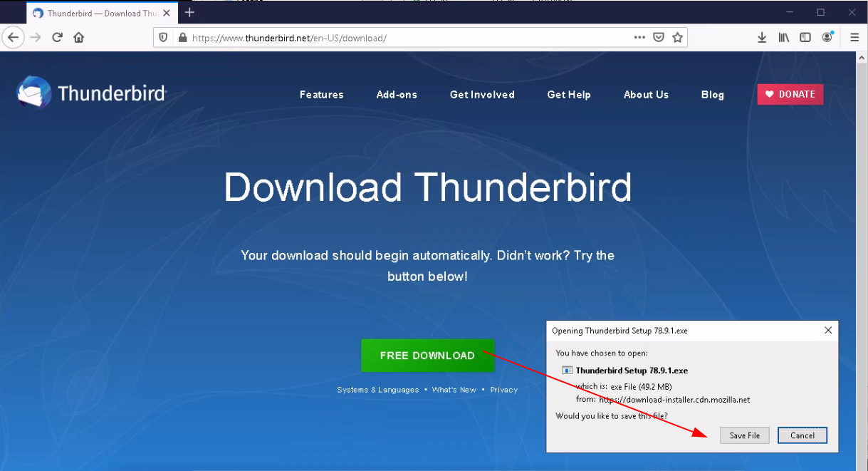Open the Get Help navigation link

pos(569,94)
